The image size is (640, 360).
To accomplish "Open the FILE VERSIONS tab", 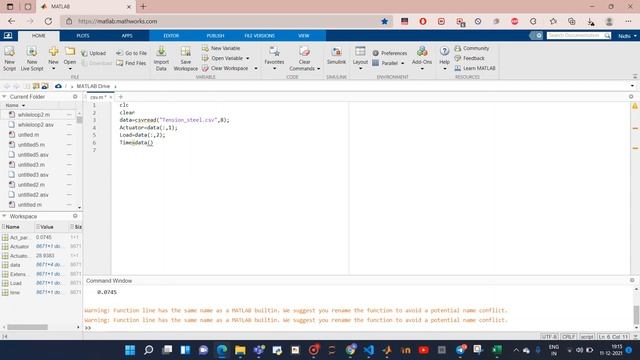I will tap(260, 36).
